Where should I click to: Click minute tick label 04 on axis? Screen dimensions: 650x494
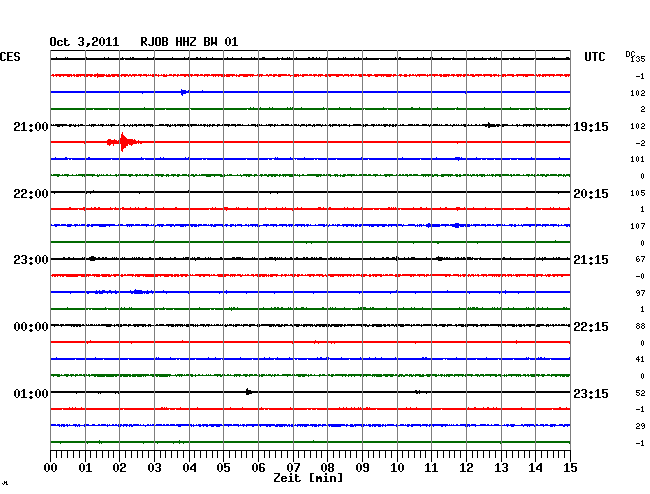point(189,468)
